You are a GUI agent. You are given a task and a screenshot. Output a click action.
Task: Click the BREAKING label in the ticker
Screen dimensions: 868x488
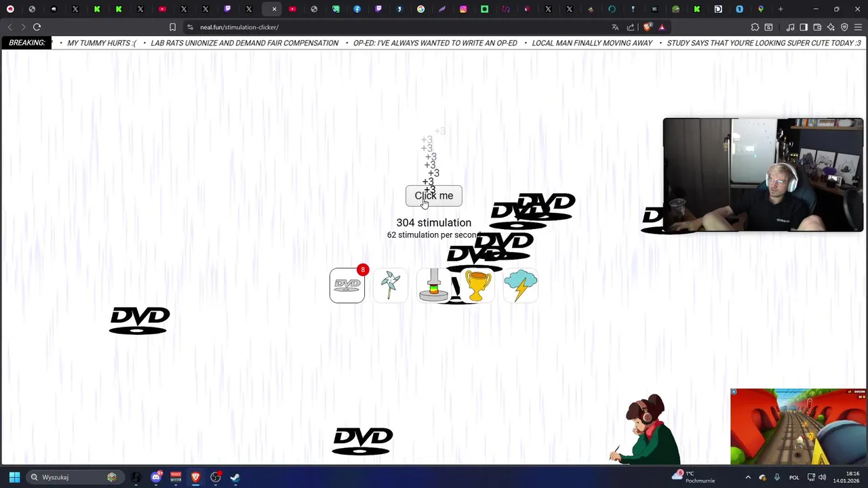27,43
